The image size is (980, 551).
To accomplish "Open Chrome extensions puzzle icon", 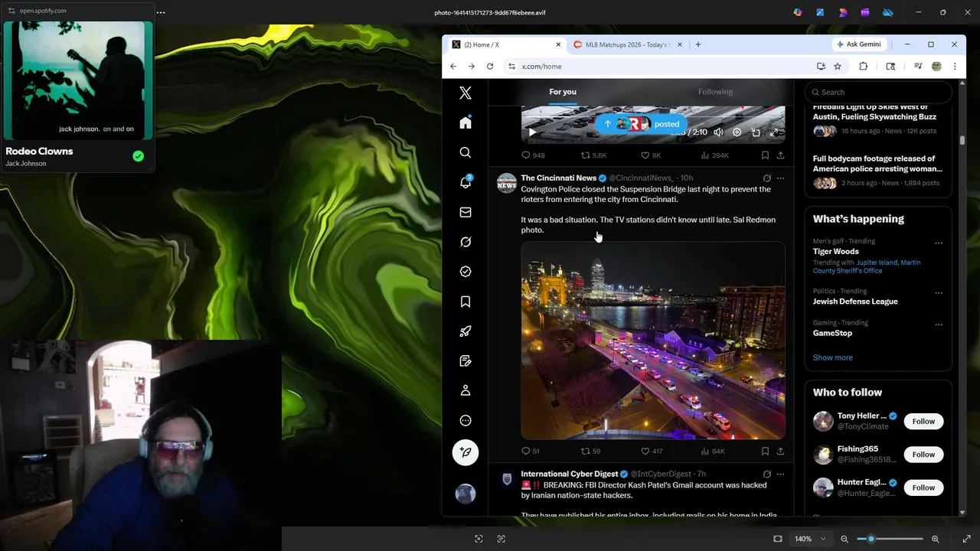I will [x=864, y=67].
